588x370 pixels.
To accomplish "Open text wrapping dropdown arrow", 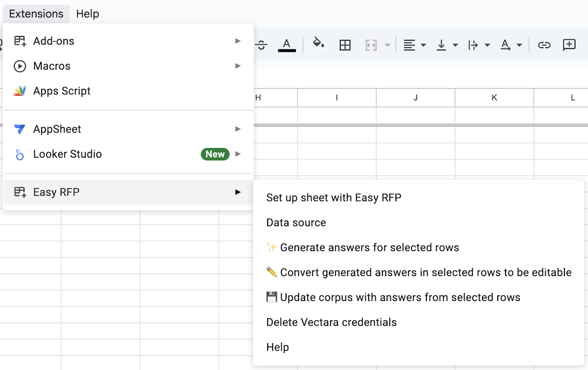I will coord(487,45).
